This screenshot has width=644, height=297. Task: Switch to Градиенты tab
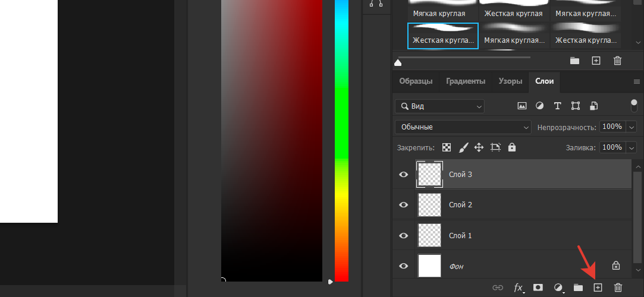click(x=466, y=81)
